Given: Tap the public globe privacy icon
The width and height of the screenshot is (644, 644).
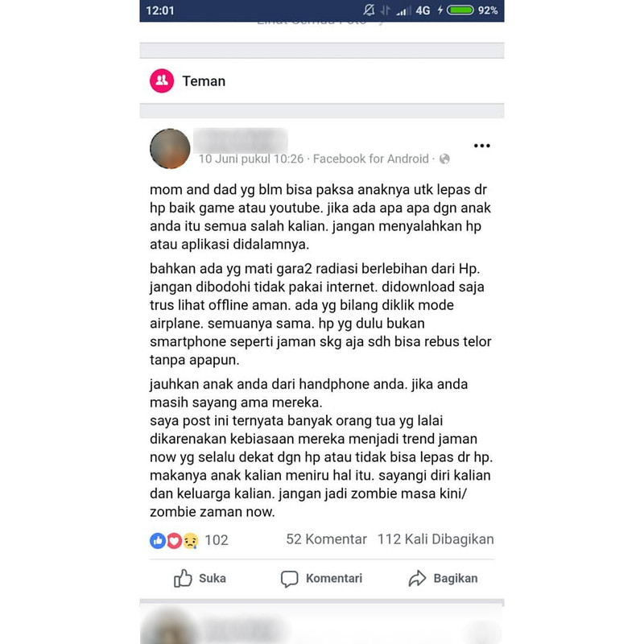Looking at the screenshot, I should coord(444,159).
